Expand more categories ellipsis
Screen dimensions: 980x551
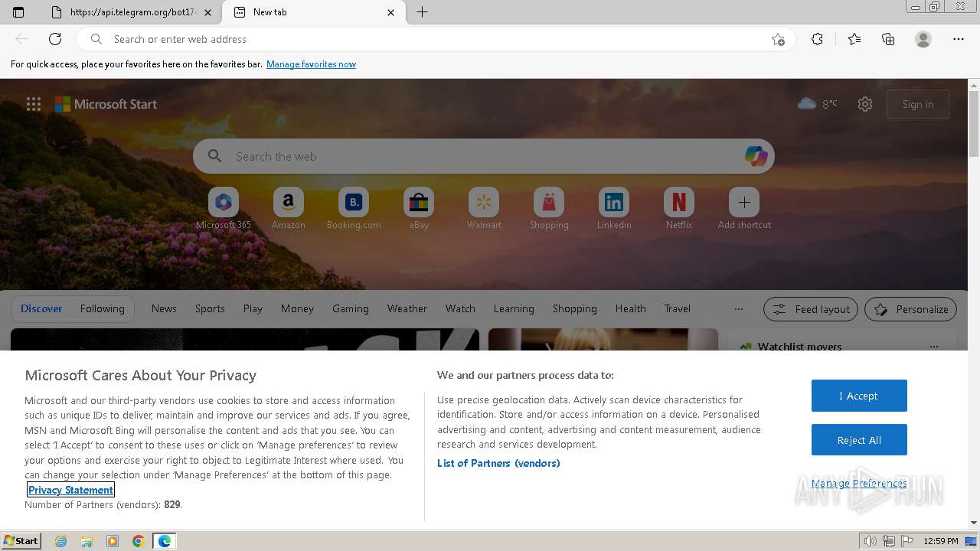(x=739, y=309)
